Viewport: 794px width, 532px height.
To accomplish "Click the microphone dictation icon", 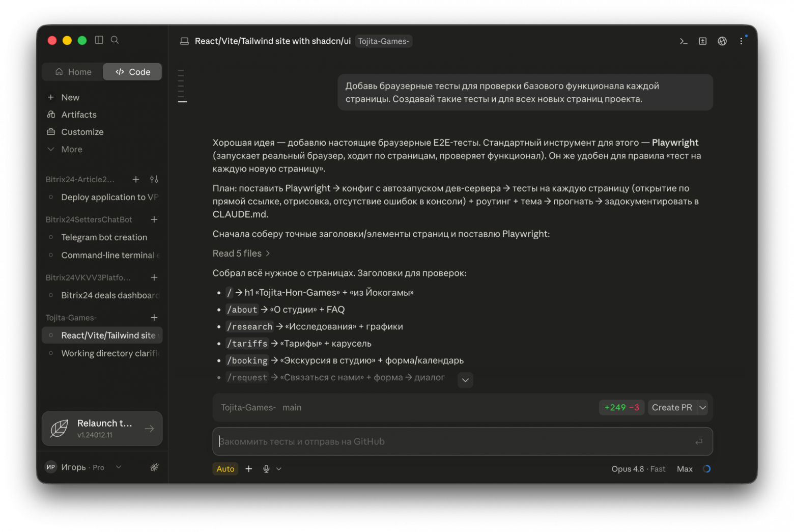I will click(266, 469).
